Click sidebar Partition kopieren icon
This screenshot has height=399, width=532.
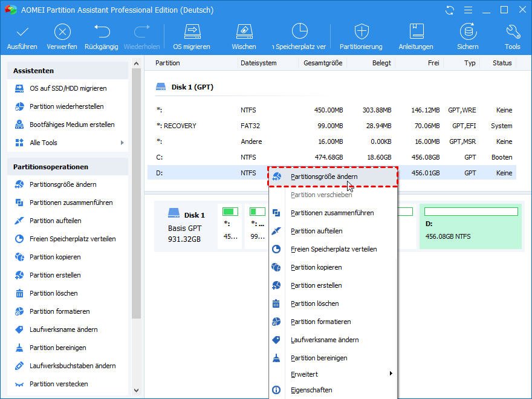(19, 257)
